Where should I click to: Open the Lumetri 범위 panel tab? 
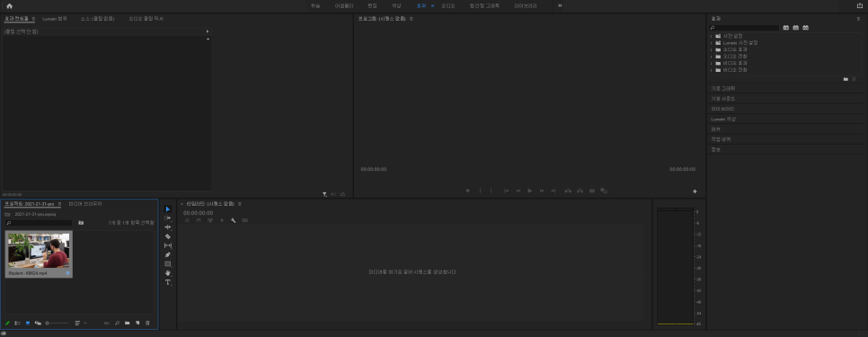(x=54, y=19)
